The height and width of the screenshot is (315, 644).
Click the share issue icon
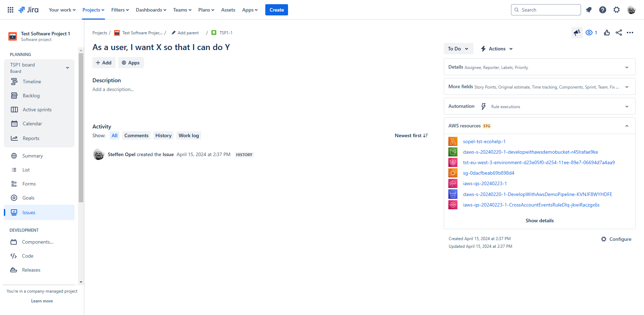coord(619,33)
